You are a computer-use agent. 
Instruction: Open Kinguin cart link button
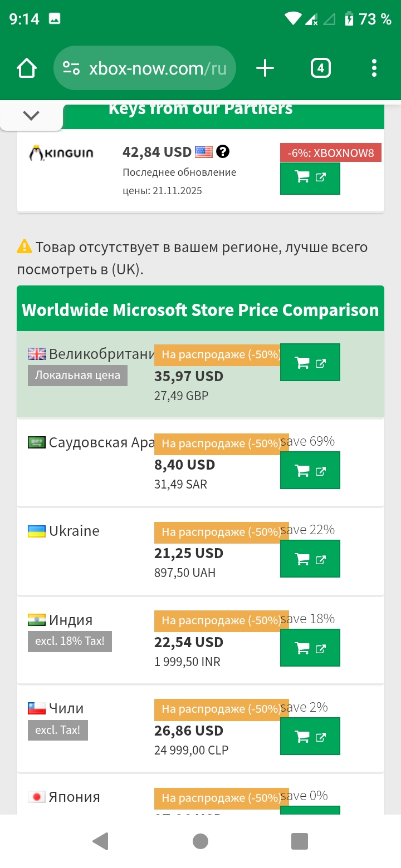(310, 178)
